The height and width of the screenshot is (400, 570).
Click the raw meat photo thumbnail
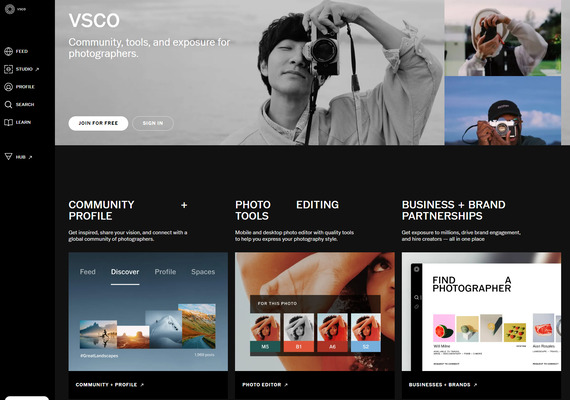543,328
